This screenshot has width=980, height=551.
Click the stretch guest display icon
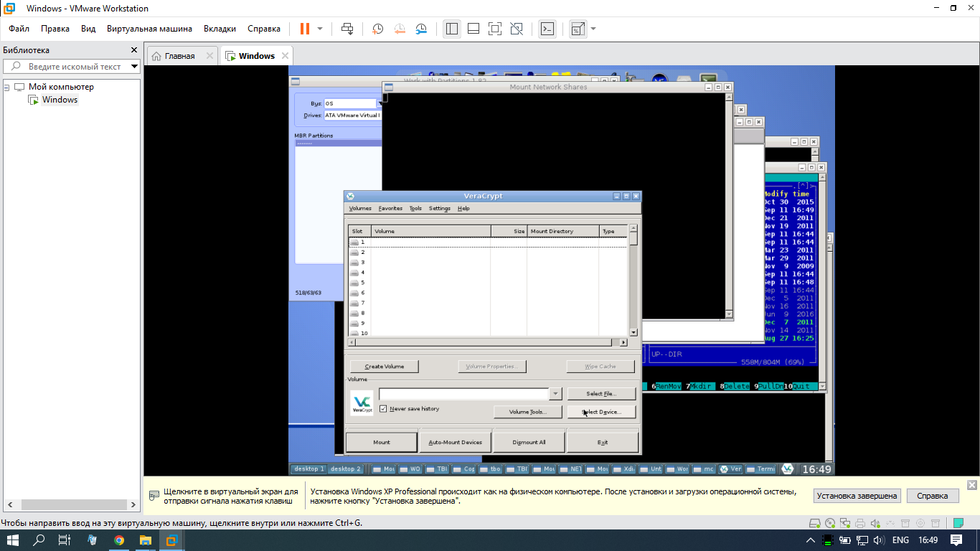[x=578, y=29]
